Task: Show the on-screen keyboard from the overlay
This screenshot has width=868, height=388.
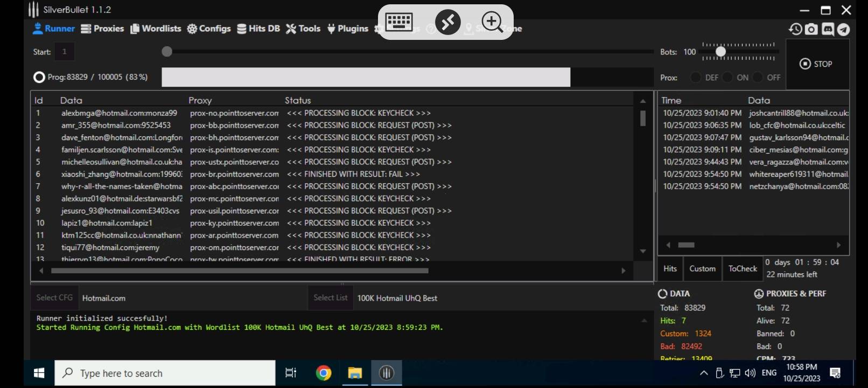Action: pyautogui.click(x=399, y=22)
